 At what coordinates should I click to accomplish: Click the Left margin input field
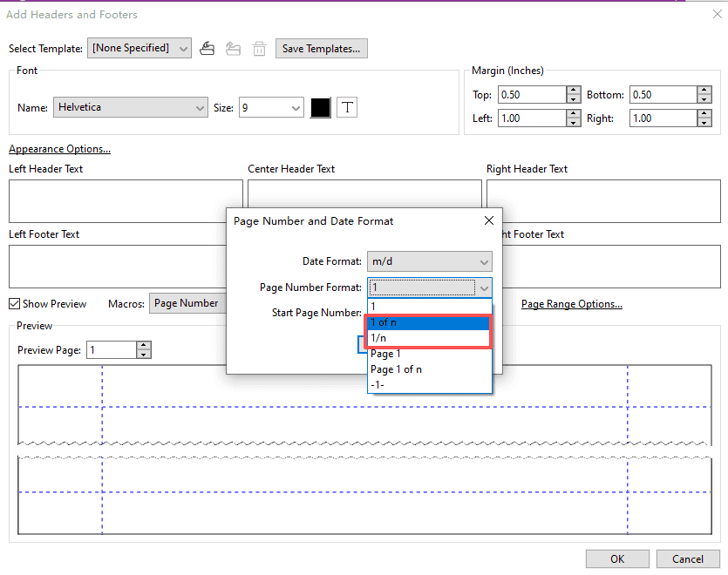tap(532, 118)
